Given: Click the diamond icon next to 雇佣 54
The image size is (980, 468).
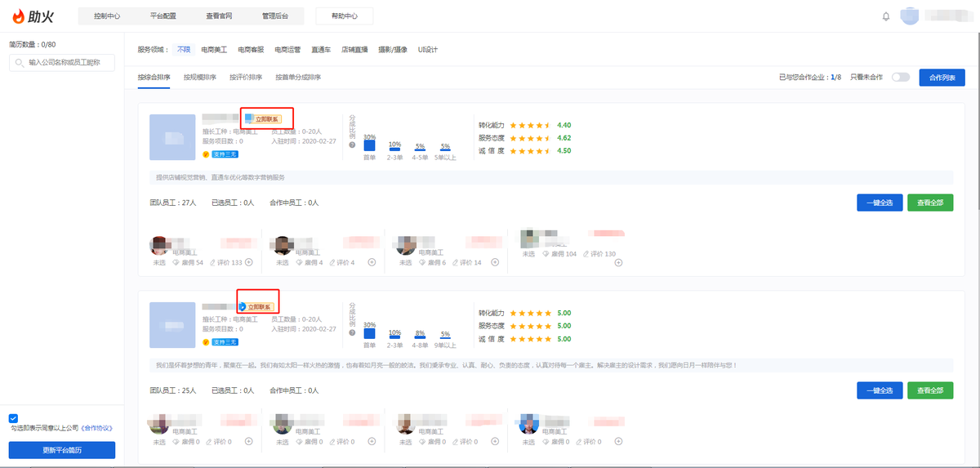Looking at the screenshot, I should [x=176, y=262].
